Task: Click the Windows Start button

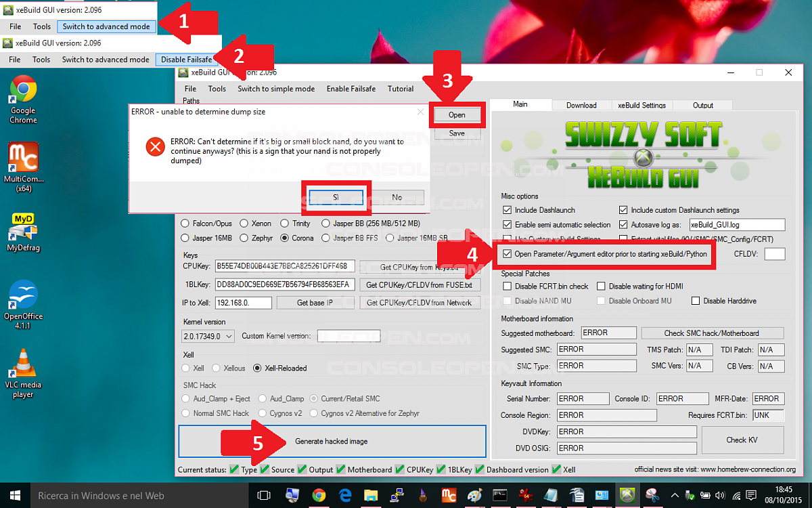Action: [x=14, y=495]
